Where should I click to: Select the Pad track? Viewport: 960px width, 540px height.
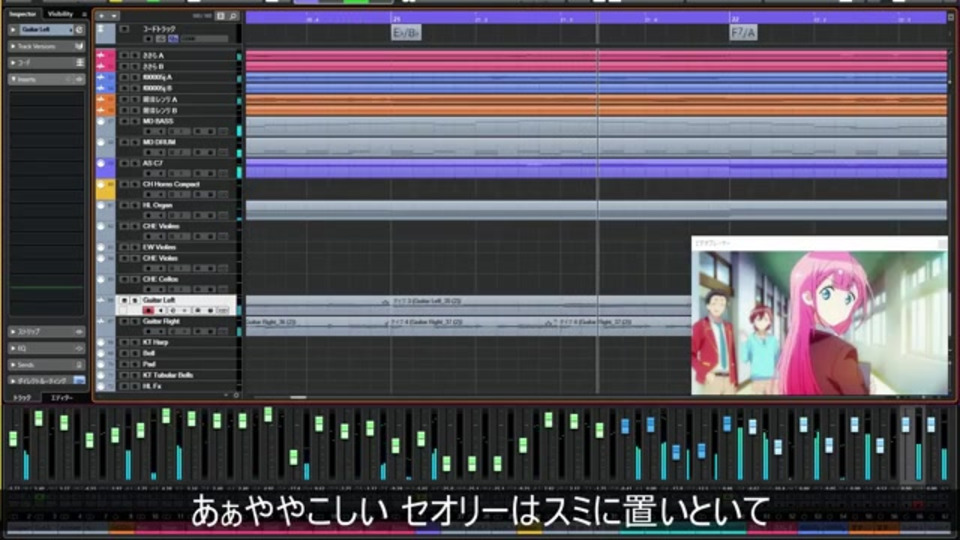coord(149,364)
